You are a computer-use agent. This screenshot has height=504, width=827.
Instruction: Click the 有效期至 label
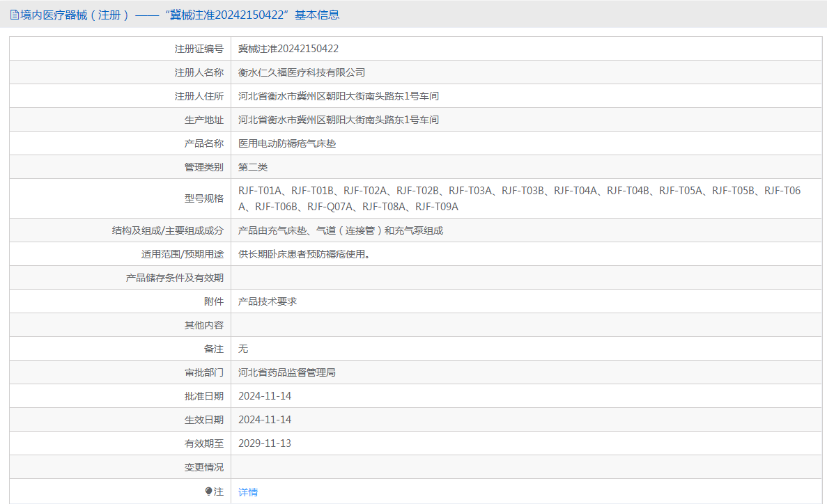[x=204, y=443]
